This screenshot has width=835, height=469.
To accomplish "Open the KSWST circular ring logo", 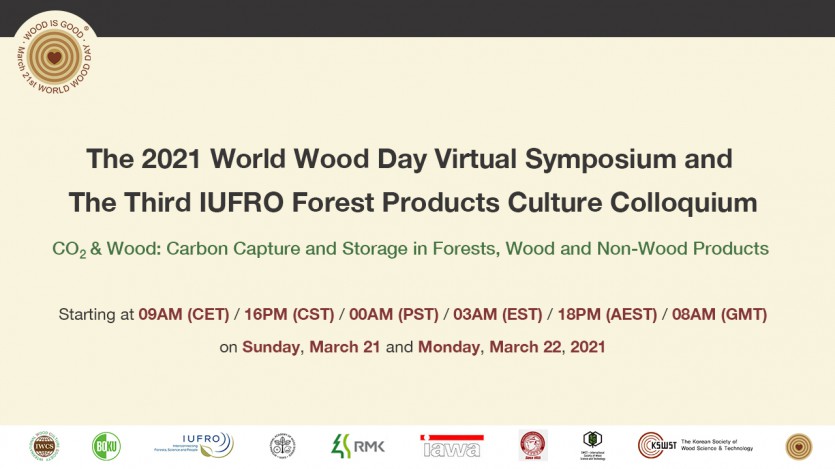I will 657,446.
